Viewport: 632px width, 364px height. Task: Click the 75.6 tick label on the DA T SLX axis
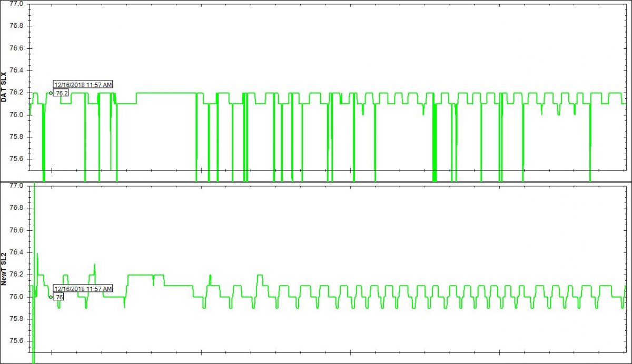[17, 159]
